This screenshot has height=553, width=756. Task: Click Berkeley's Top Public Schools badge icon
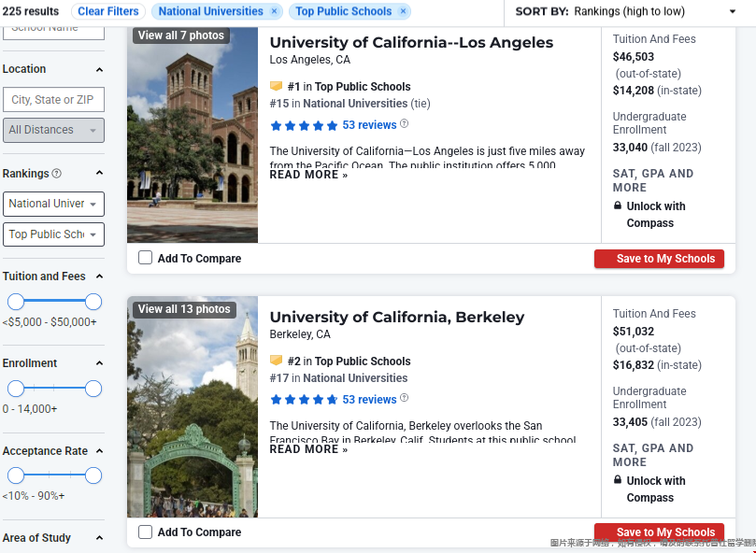pyautogui.click(x=276, y=361)
